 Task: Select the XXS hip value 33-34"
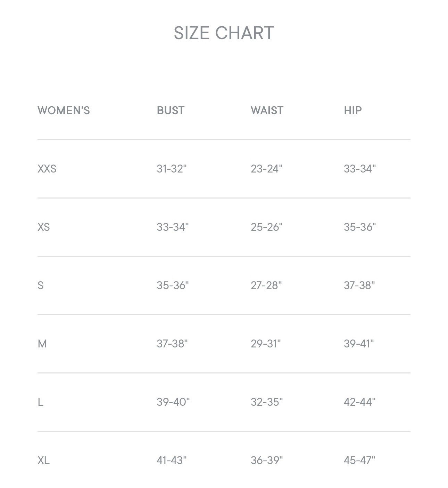tap(360, 169)
